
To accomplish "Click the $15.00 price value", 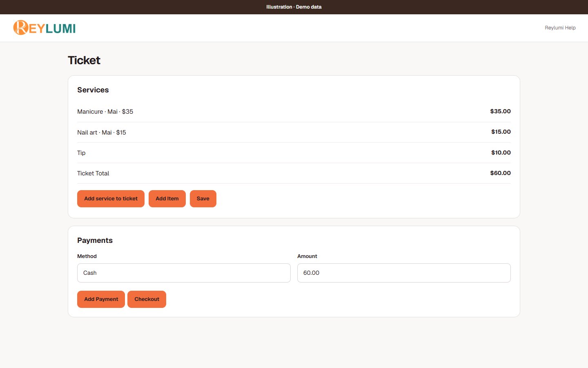I will [501, 132].
